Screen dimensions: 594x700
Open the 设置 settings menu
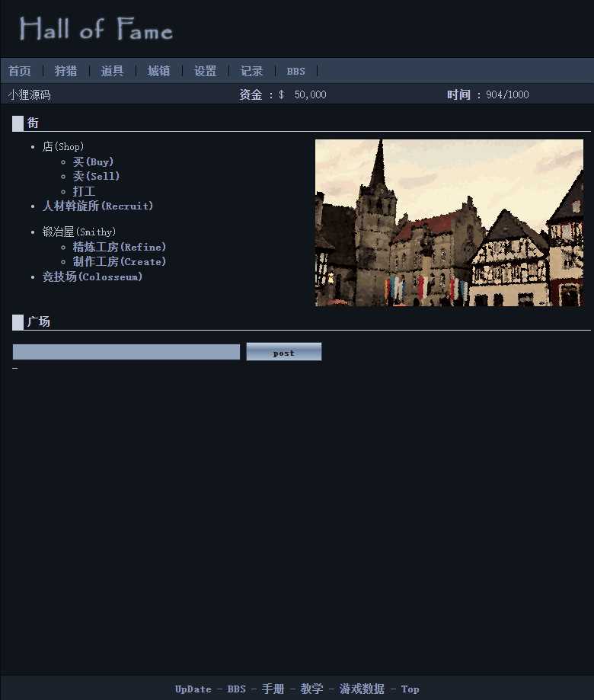coord(205,71)
